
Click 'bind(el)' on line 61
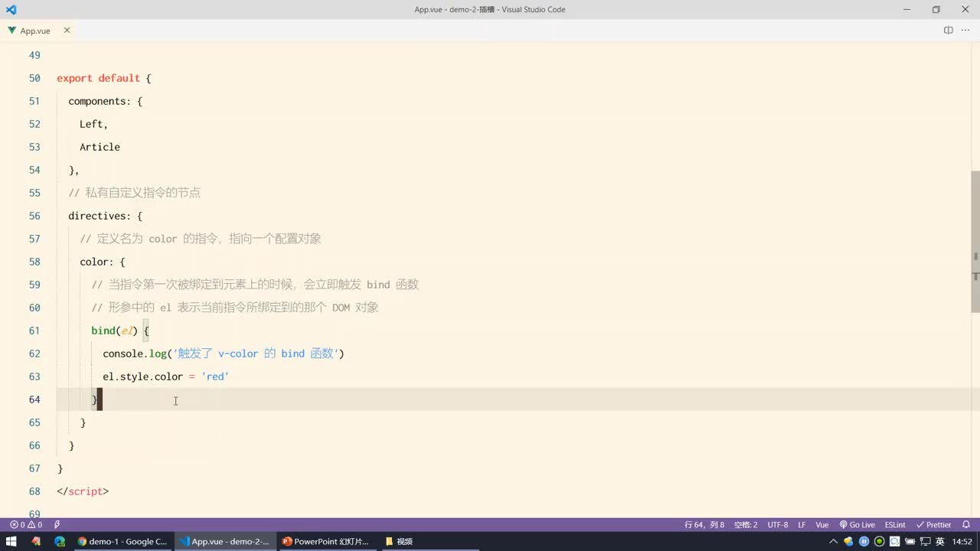click(x=115, y=331)
